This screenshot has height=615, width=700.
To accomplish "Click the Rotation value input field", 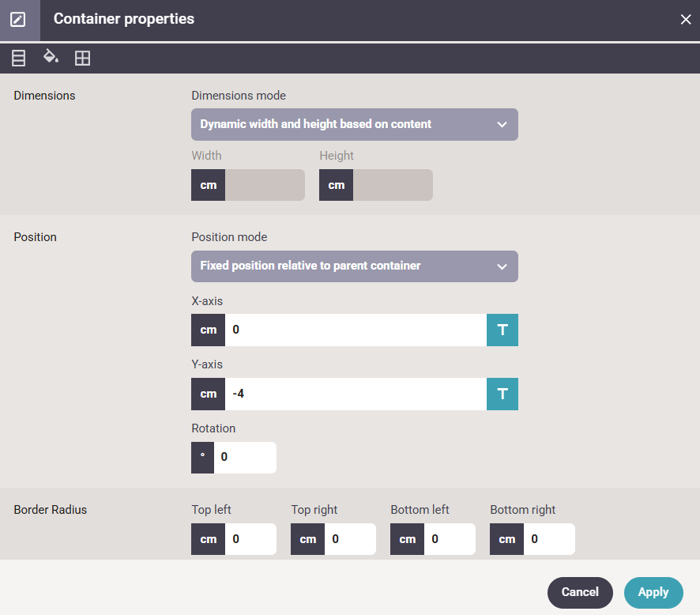I will coord(245,458).
